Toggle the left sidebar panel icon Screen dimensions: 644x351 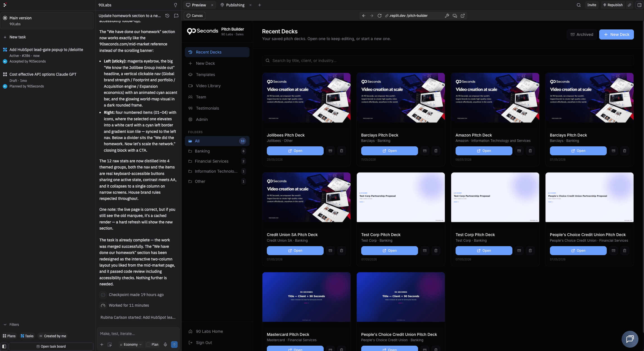pyautogui.click(x=4, y=347)
